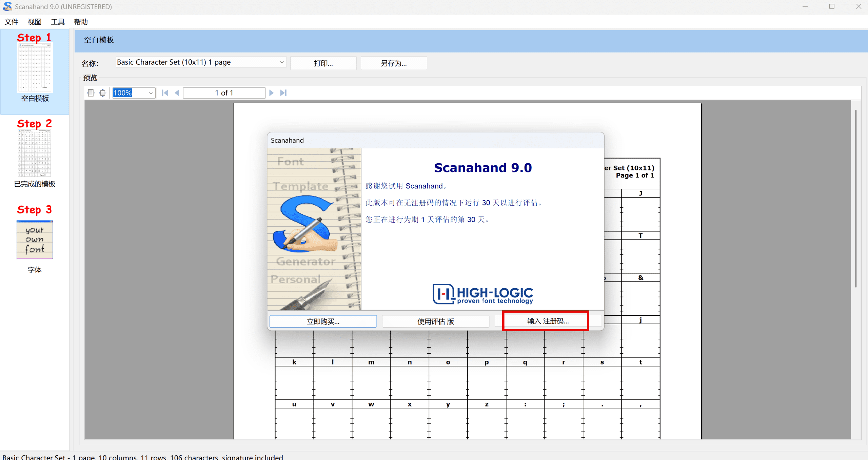Click the 使用评估版 button
The image size is (868, 460).
pos(435,321)
